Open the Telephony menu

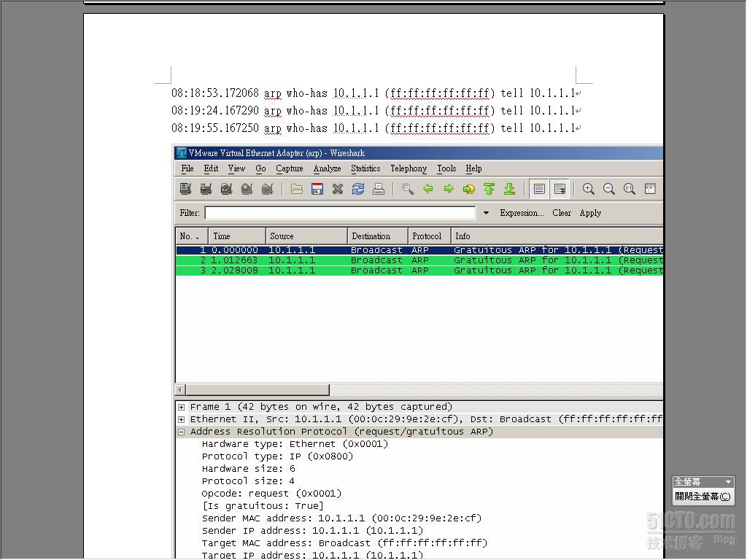(409, 168)
